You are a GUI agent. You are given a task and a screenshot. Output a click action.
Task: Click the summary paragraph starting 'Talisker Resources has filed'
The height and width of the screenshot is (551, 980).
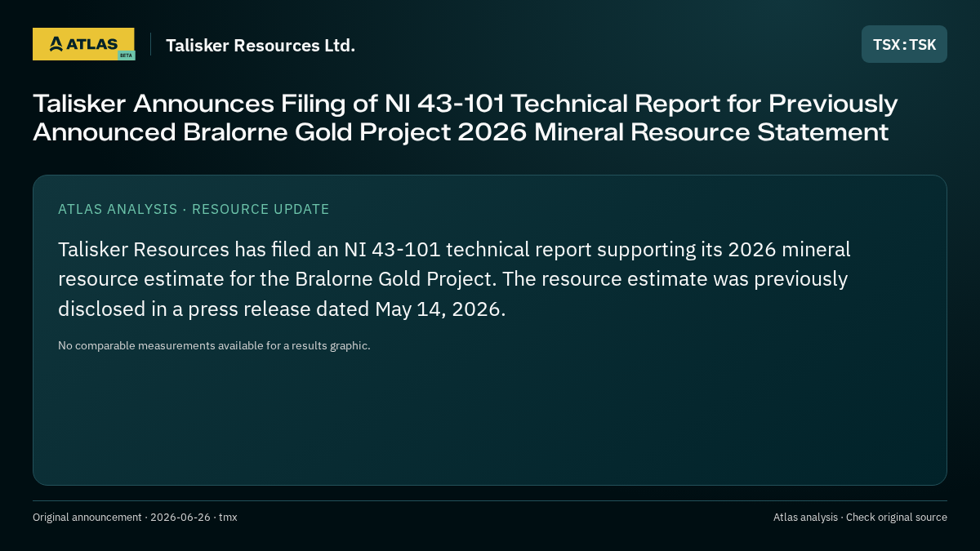pos(454,279)
